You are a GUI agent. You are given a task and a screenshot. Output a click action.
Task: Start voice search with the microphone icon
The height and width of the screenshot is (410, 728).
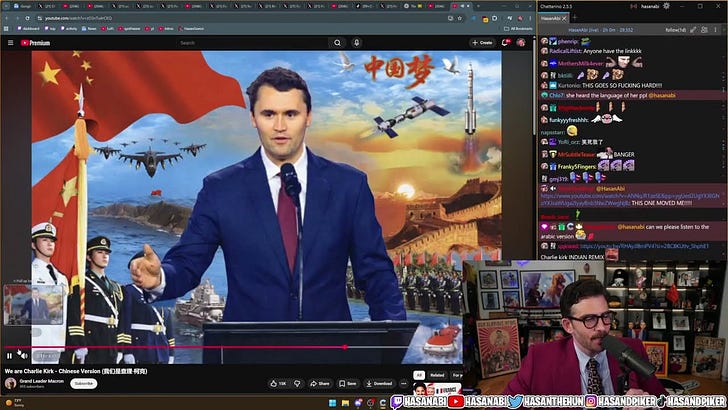coord(357,43)
